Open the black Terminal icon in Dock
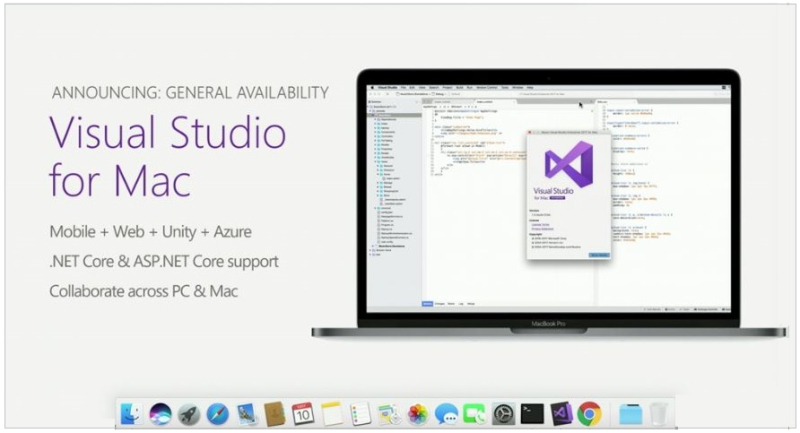This screenshot has height=433, width=800. (532, 414)
